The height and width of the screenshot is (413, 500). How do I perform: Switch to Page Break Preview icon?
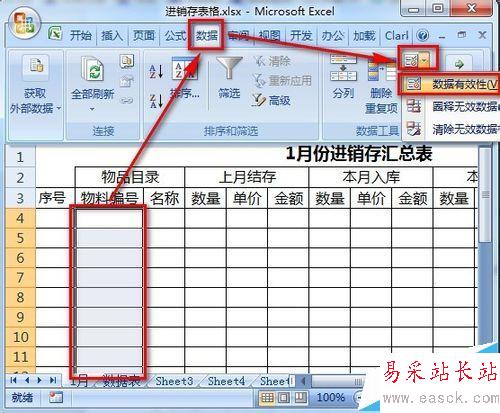[300, 397]
